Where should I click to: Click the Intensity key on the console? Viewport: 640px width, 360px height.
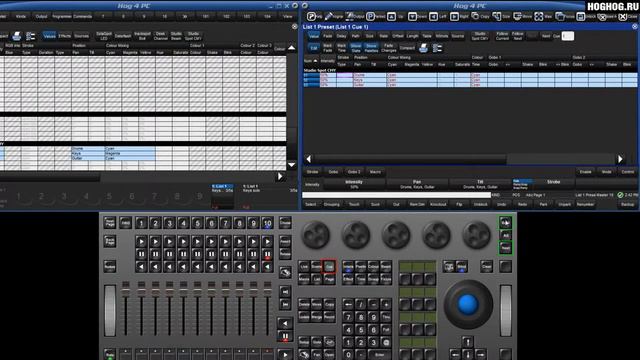pyautogui.click(x=348, y=267)
